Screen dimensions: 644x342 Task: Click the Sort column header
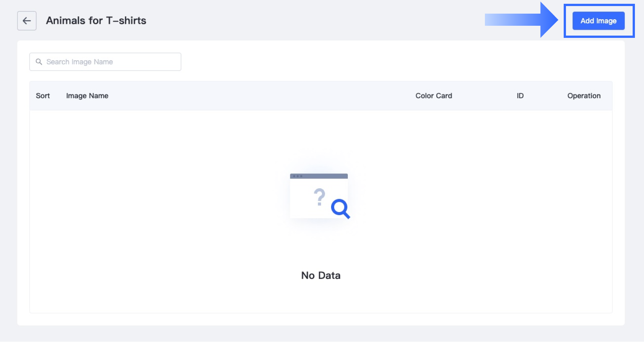(x=43, y=96)
